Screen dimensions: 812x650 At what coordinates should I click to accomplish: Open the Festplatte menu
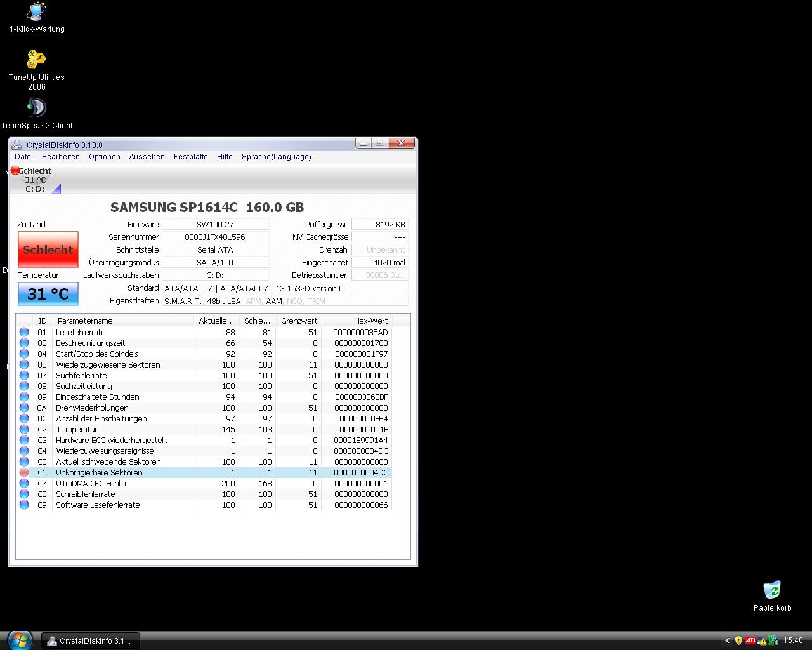tap(191, 157)
